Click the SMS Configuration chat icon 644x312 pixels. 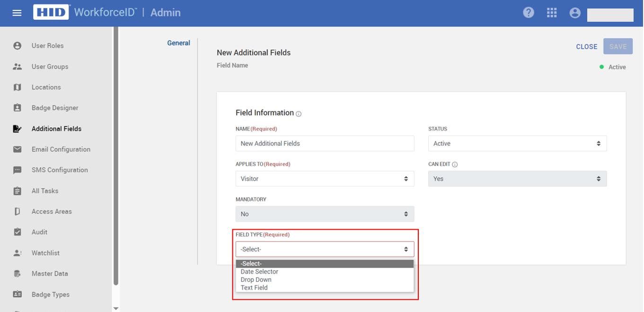[x=18, y=170]
